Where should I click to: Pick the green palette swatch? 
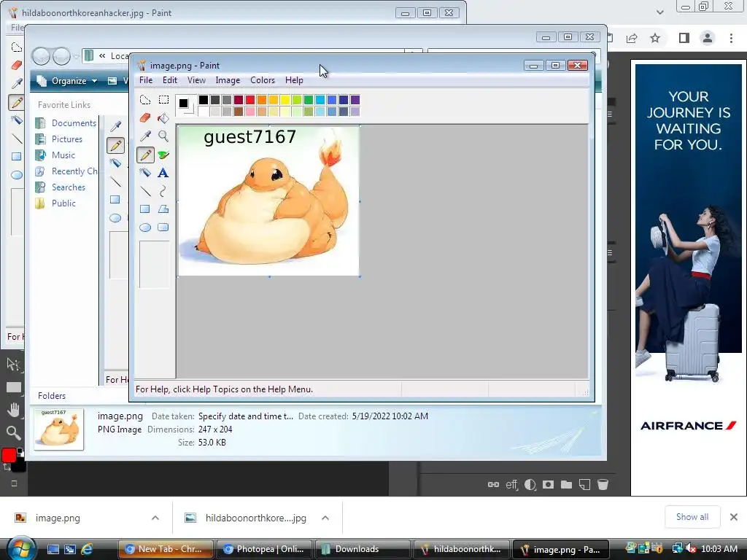coord(309,99)
